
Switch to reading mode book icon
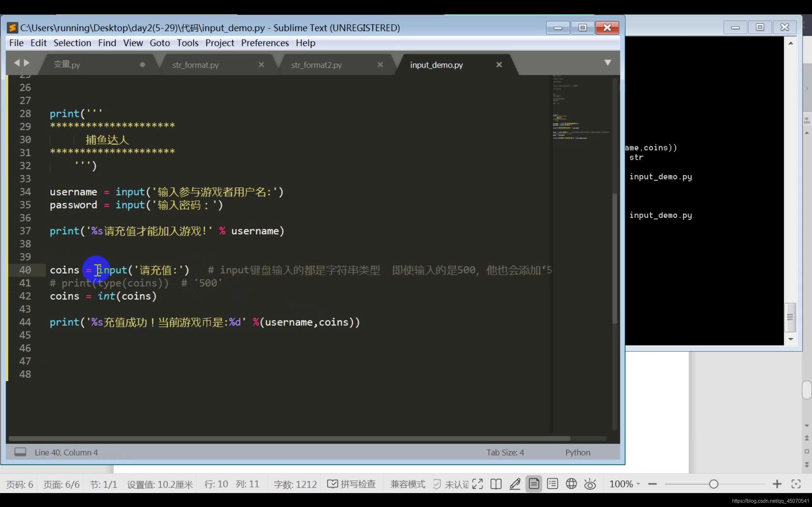coord(496,484)
